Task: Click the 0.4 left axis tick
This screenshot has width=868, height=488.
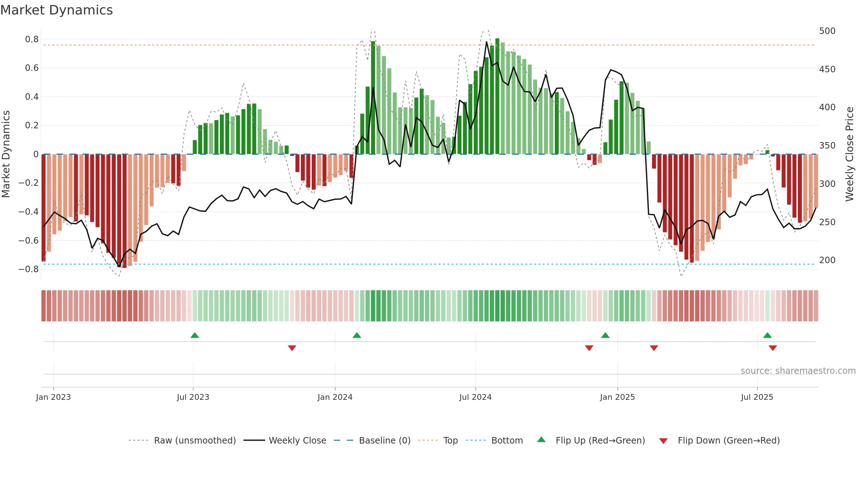Action: [32, 97]
